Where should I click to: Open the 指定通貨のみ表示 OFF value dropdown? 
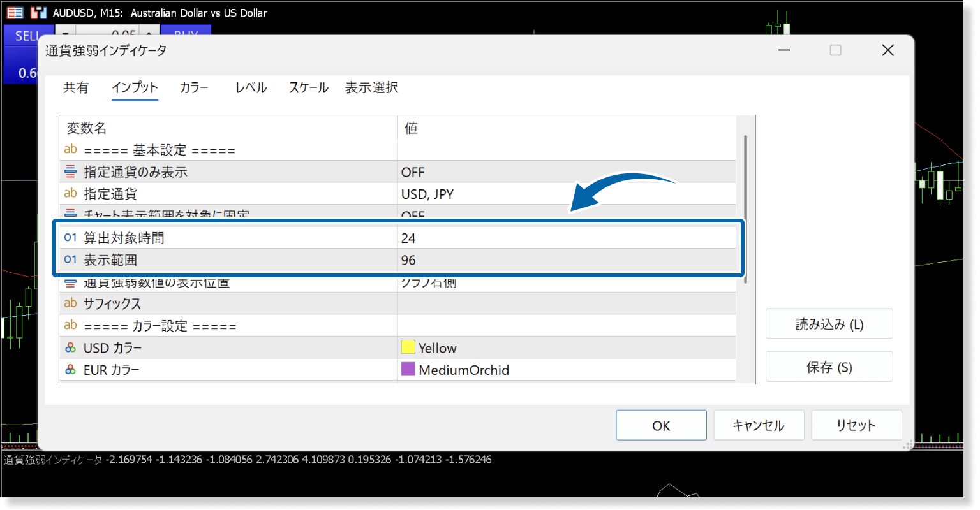tap(565, 172)
